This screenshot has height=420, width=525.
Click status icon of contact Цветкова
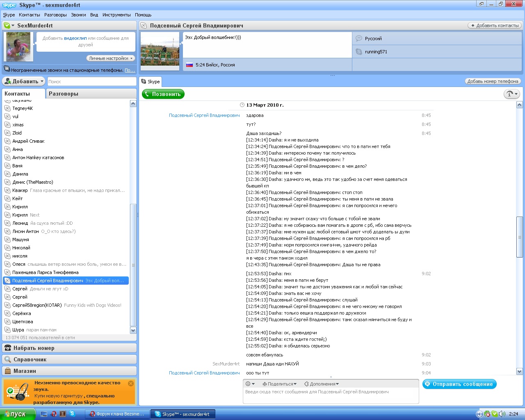tap(7, 322)
